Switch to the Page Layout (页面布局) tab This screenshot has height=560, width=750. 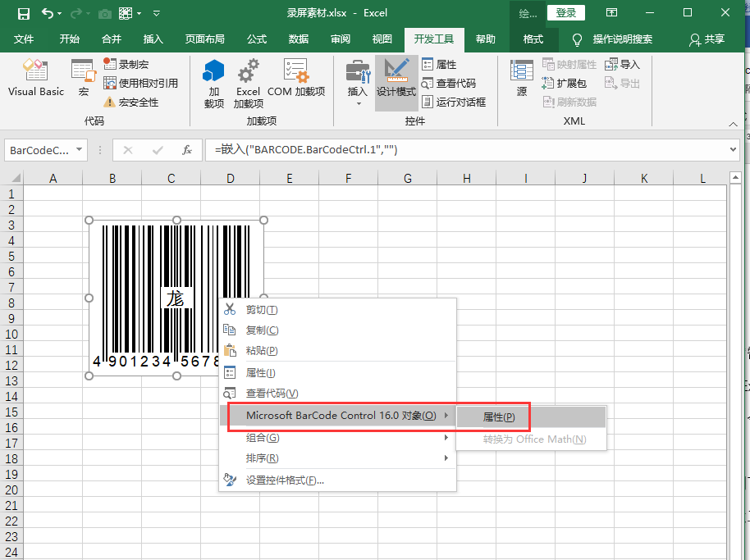[204, 39]
